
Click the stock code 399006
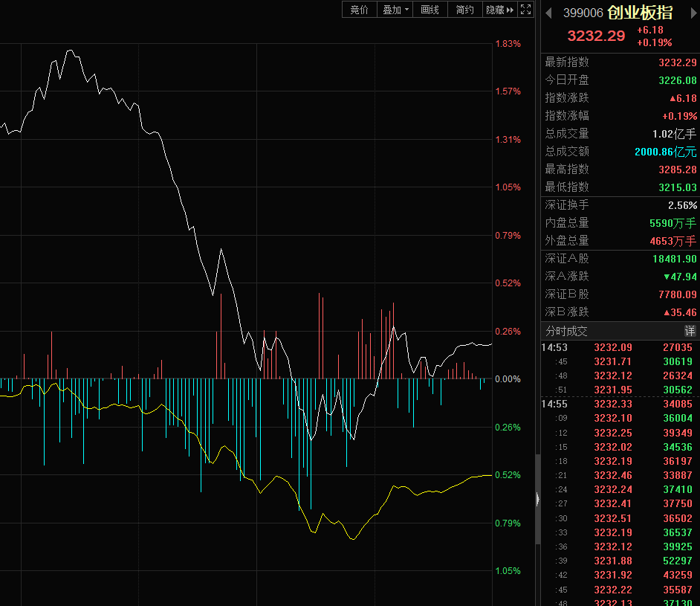coord(583,13)
